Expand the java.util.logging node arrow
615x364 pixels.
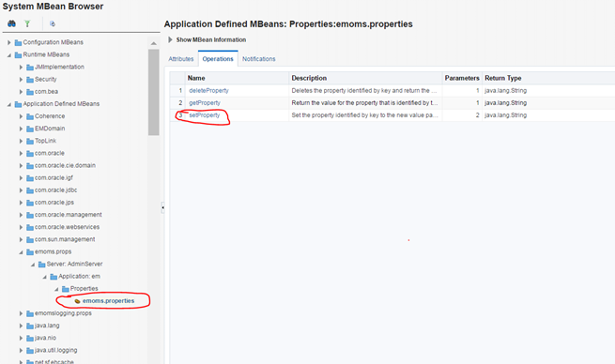21,350
